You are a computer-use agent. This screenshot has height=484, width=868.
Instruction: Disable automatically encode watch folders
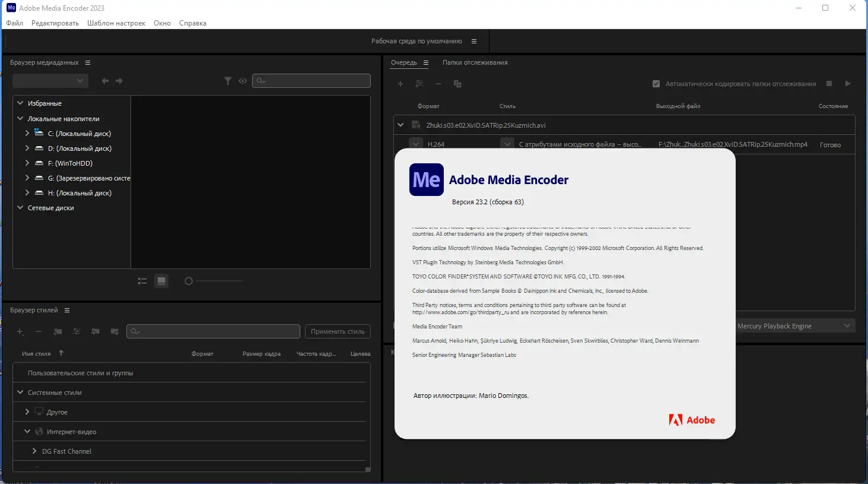point(656,84)
